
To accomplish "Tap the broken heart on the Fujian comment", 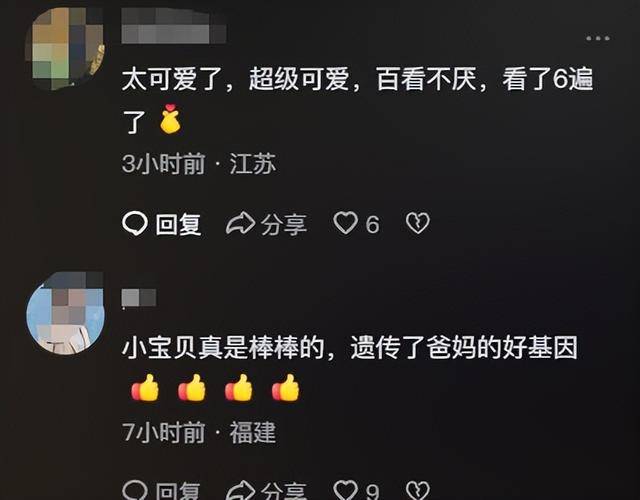I will point(418,489).
